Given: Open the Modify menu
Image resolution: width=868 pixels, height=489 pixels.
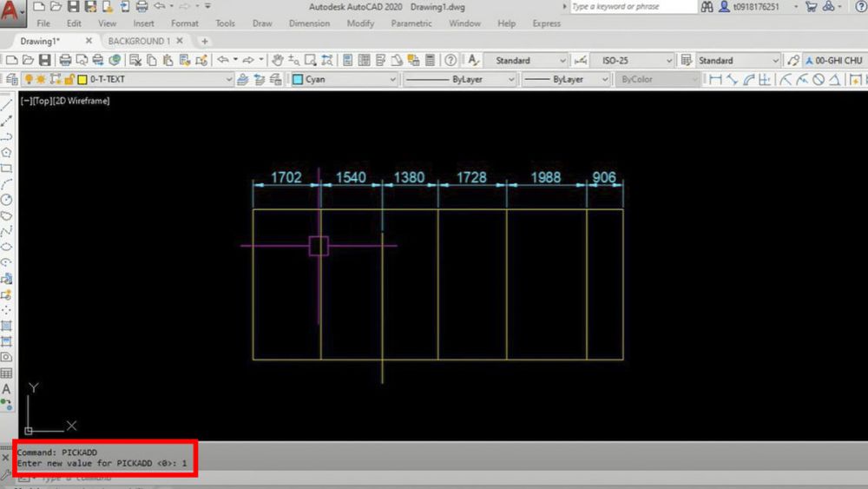Looking at the screenshot, I should point(360,23).
